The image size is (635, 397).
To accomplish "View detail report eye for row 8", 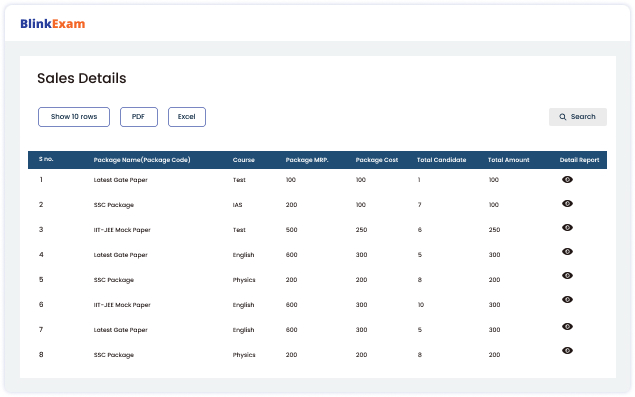I will point(567,350).
